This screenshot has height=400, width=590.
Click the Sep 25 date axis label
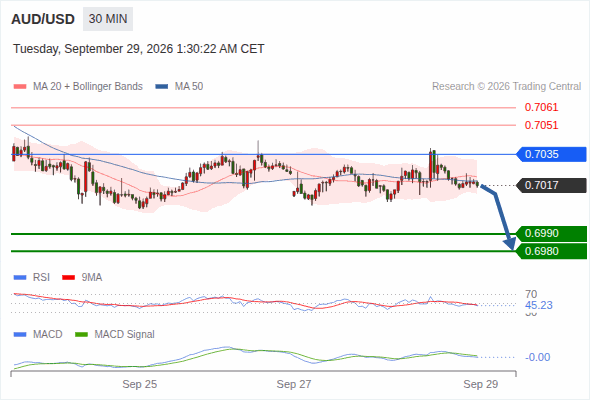[140, 384]
